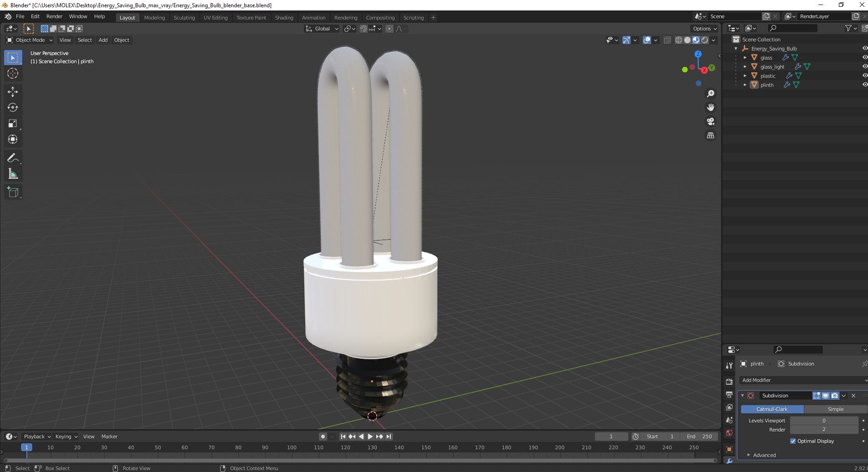This screenshot has height=472, width=868.
Task: Select Simple subdivision type
Action: coord(836,409)
